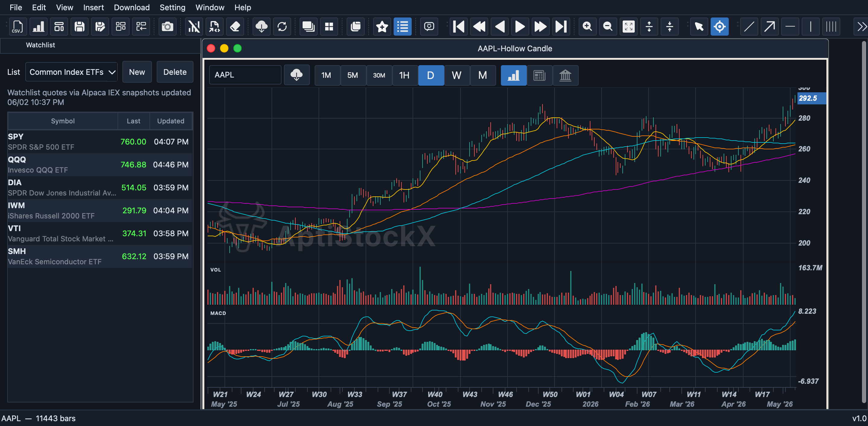
Task: Open the Common Index ETFs list dropdown
Action: (71, 72)
